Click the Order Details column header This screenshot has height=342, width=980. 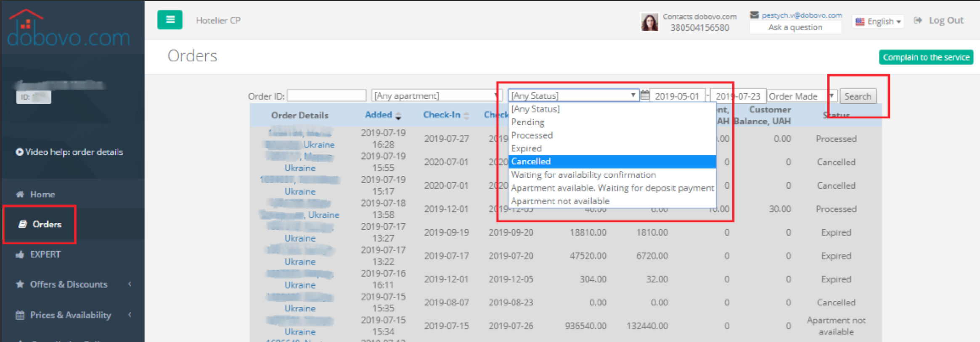click(x=300, y=115)
